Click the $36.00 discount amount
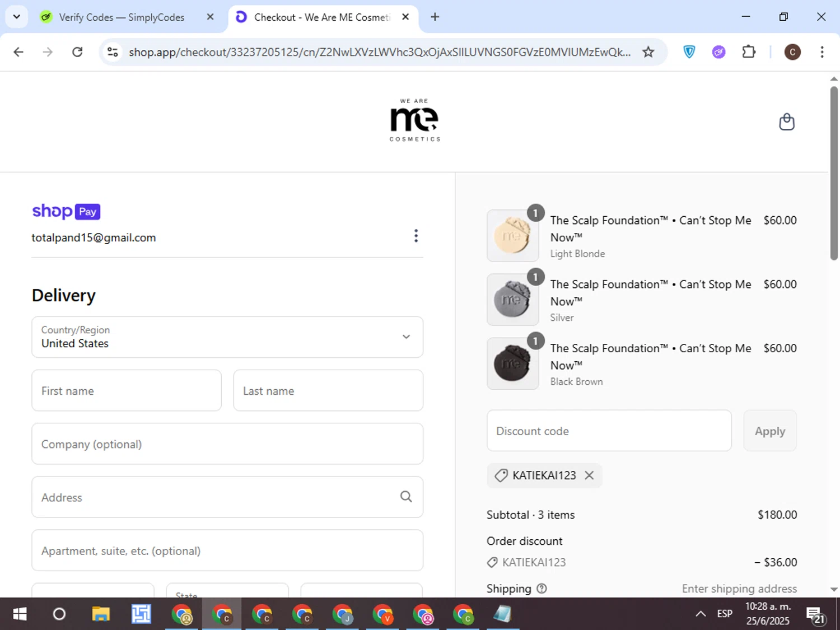840x630 pixels. (x=776, y=562)
